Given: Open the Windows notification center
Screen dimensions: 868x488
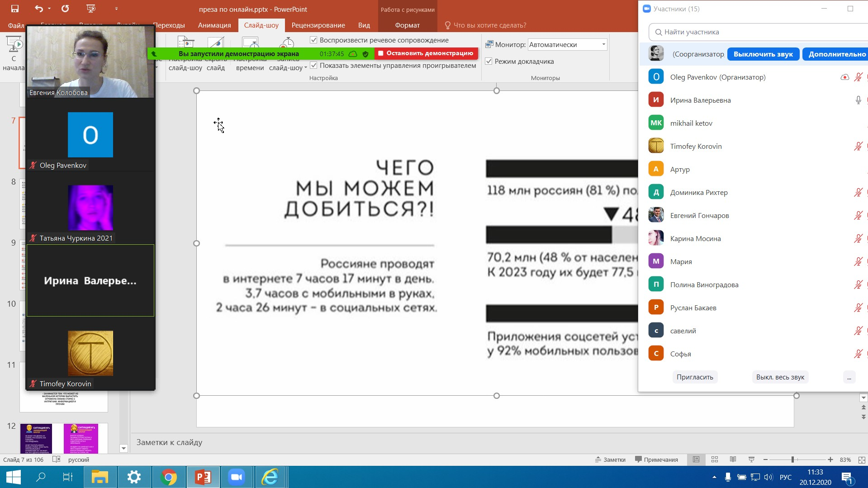Looking at the screenshot, I should pos(847,477).
